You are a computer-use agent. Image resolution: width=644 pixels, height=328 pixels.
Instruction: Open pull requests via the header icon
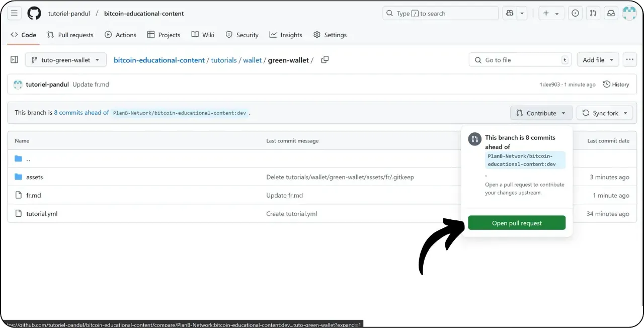[x=593, y=13]
